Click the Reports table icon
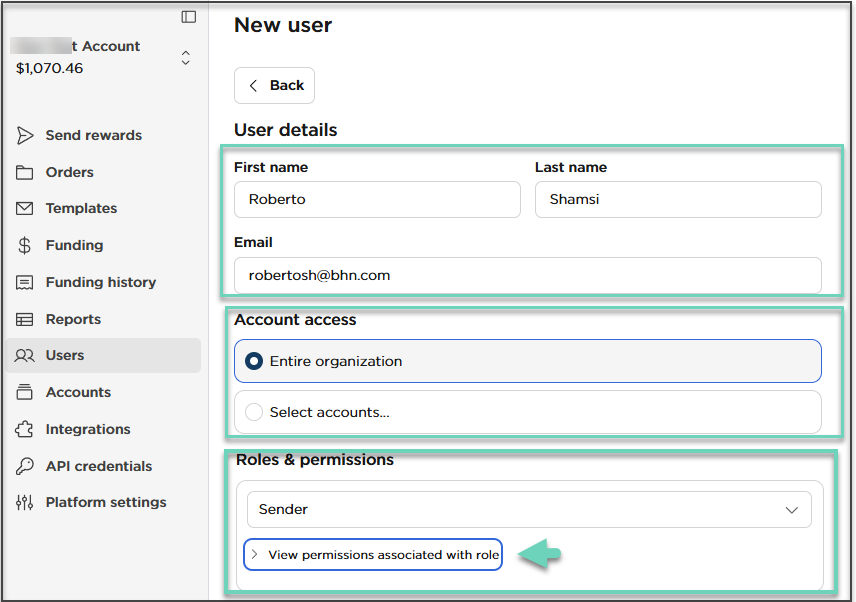856x602 pixels. (x=25, y=319)
